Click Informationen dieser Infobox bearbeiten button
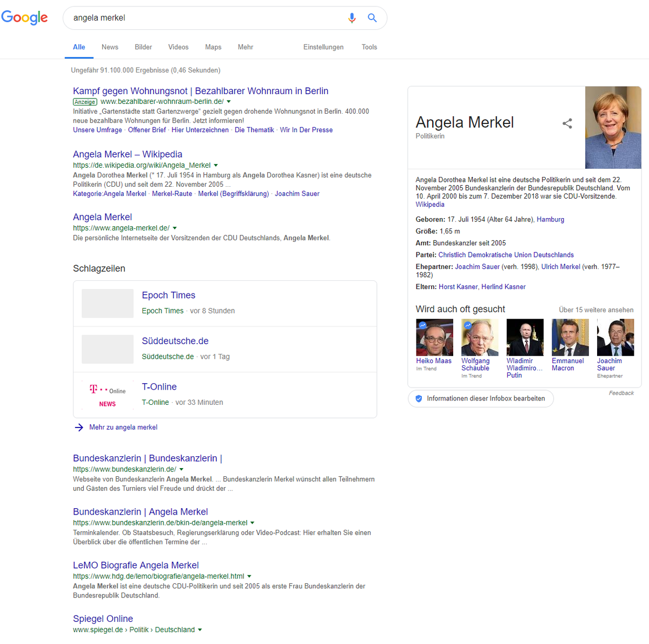The height and width of the screenshot is (644, 649). click(x=481, y=398)
